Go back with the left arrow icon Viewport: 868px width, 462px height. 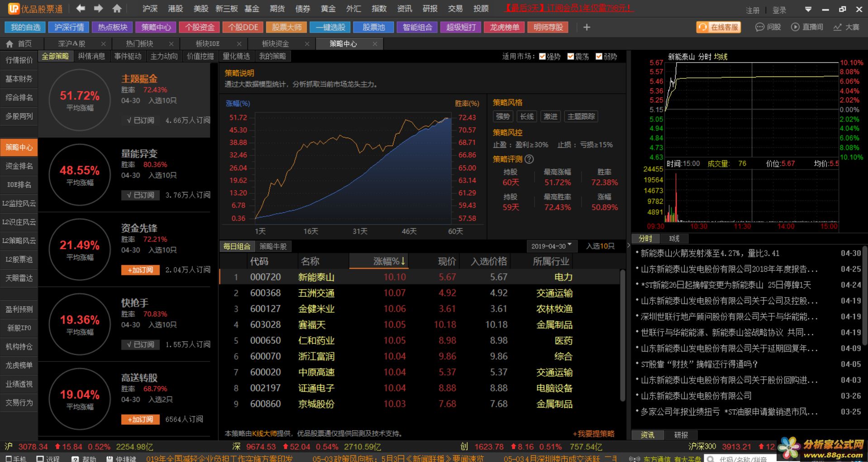click(81, 8)
